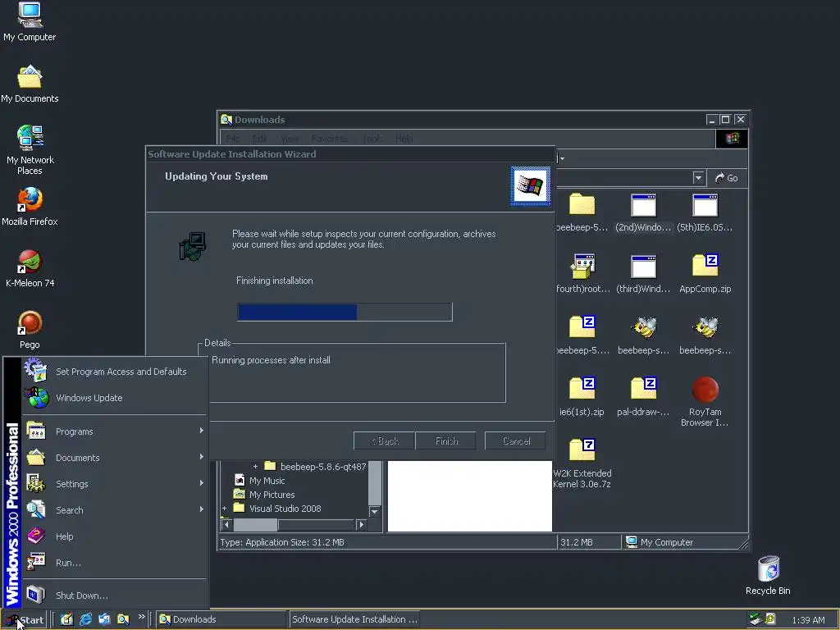
Task: Expand the Programs submenu arrow
Action: coord(202,431)
